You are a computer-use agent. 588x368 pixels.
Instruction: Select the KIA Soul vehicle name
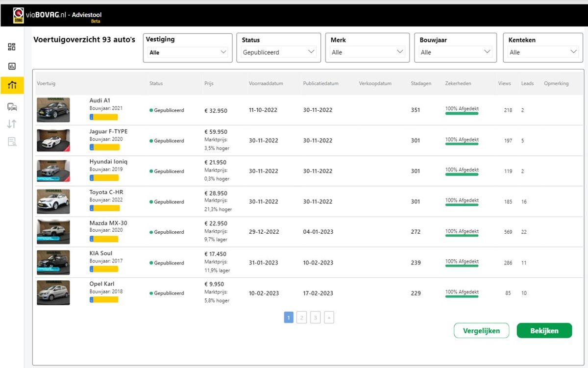point(100,253)
